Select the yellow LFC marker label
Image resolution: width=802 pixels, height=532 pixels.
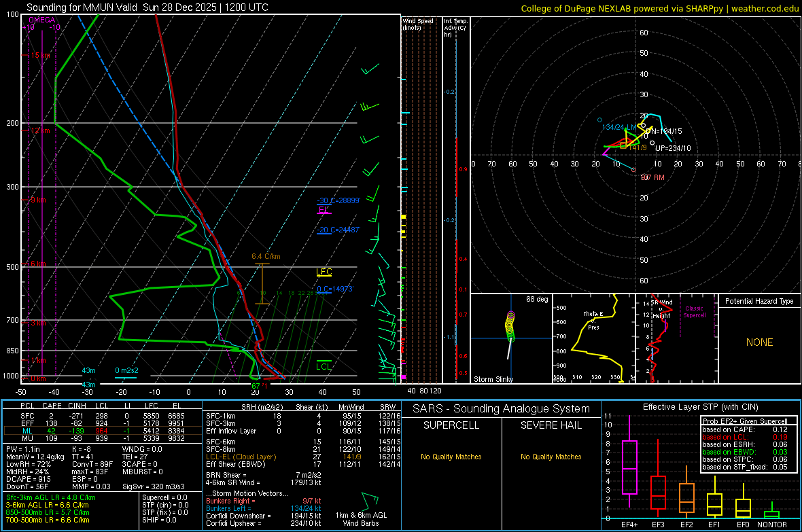tap(324, 272)
